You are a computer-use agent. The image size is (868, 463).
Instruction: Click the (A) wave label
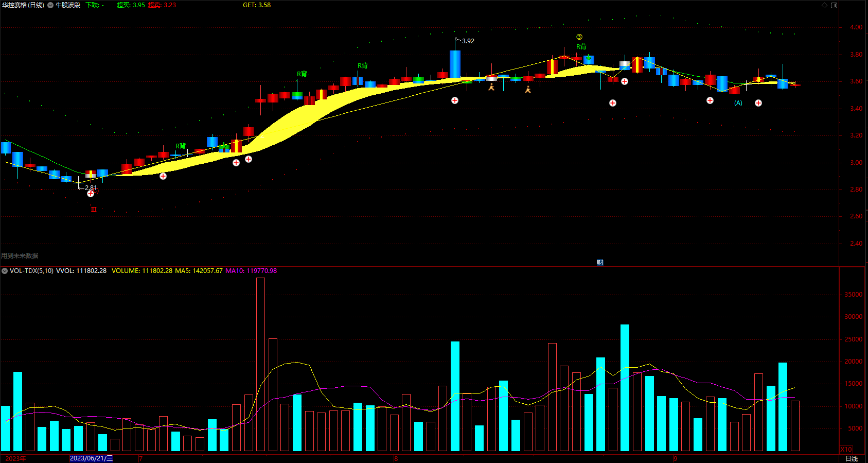[x=738, y=103]
